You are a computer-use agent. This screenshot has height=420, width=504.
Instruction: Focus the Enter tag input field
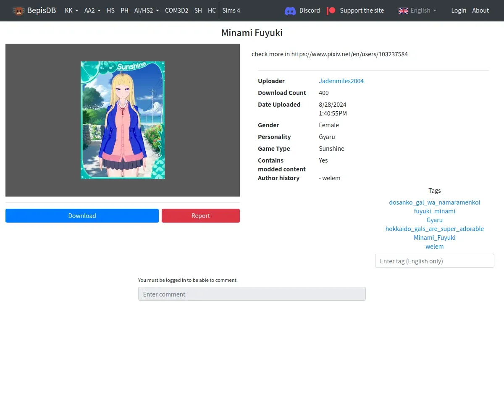435,261
